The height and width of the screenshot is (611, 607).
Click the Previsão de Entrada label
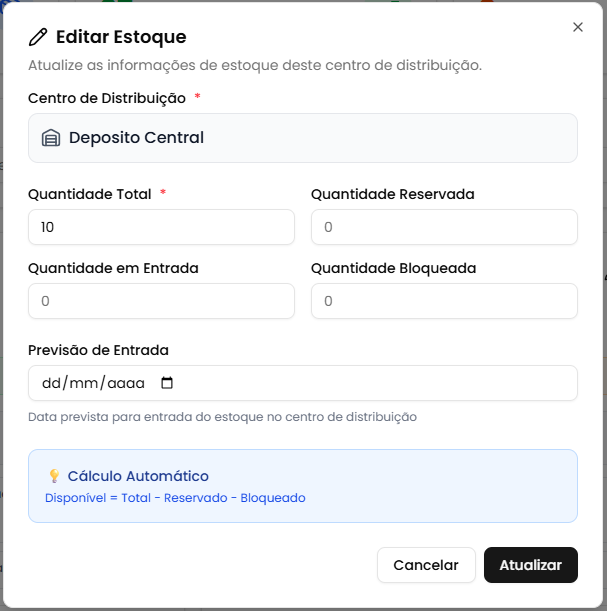coord(98,350)
